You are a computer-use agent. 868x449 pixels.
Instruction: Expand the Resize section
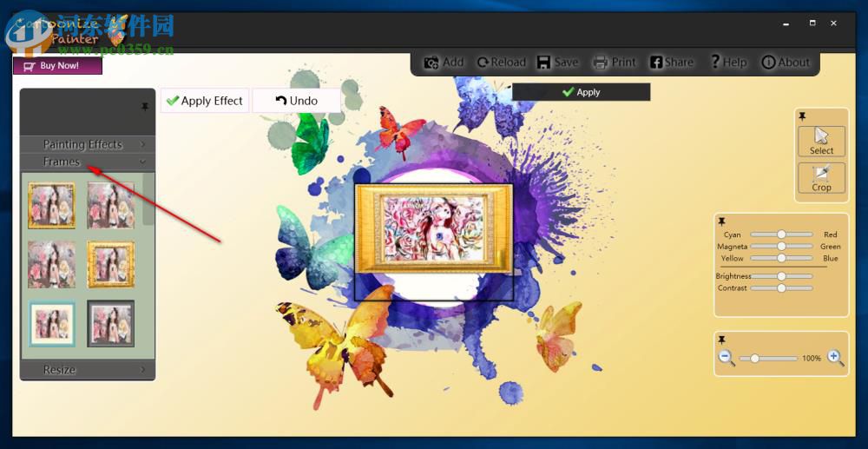(88, 369)
